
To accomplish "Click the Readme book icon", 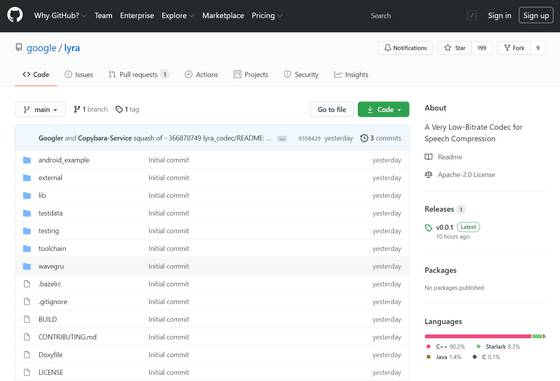I will click(429, 157).
